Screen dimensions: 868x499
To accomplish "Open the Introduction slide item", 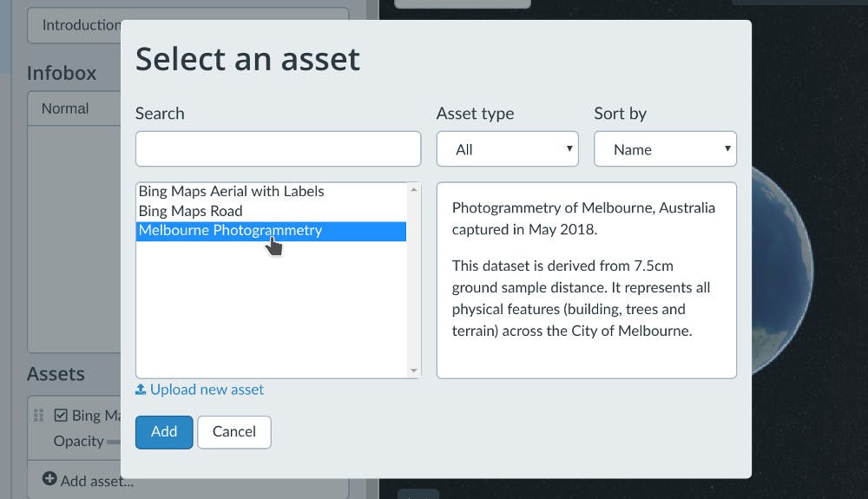I will [x=74, y=25].
